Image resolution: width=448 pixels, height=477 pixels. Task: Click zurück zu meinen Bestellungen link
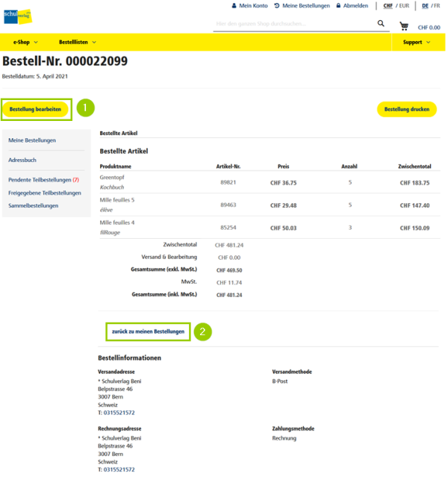tap(148, 331)
